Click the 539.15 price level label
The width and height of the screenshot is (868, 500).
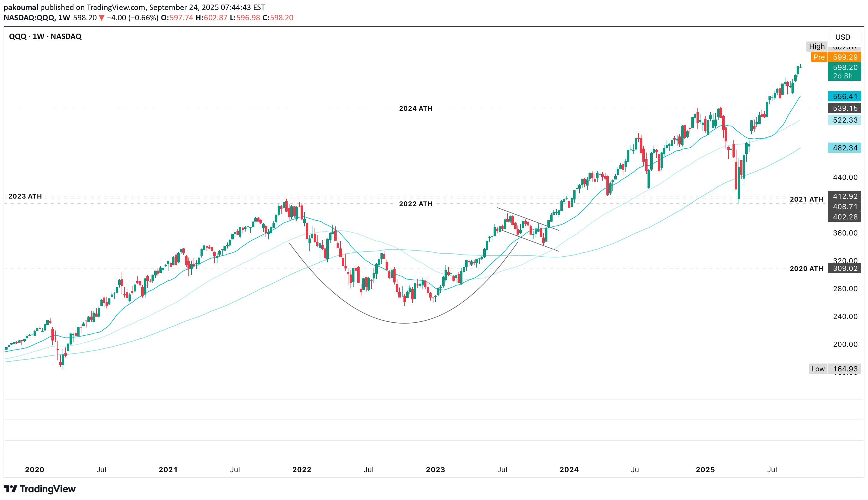tap(844, 108)
